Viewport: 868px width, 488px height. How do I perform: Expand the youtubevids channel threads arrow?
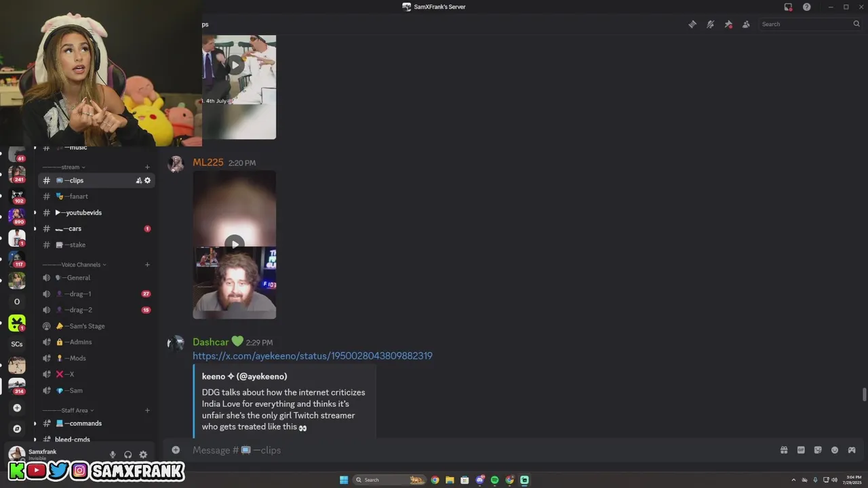click(35, 213)
